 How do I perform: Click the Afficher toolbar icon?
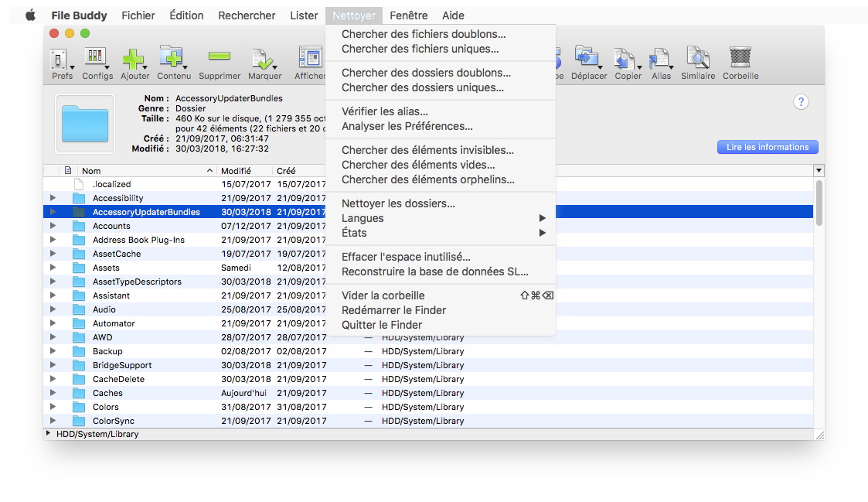[311, 57]
